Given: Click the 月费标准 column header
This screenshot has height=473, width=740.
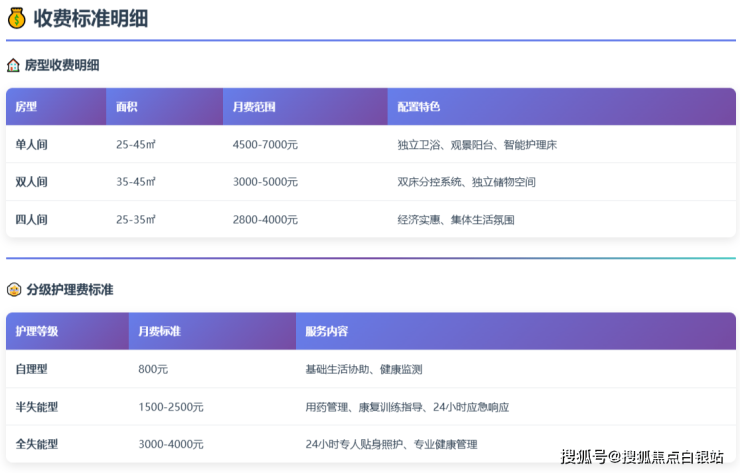Looking at the screenshot, I should (x=159, y=331).
